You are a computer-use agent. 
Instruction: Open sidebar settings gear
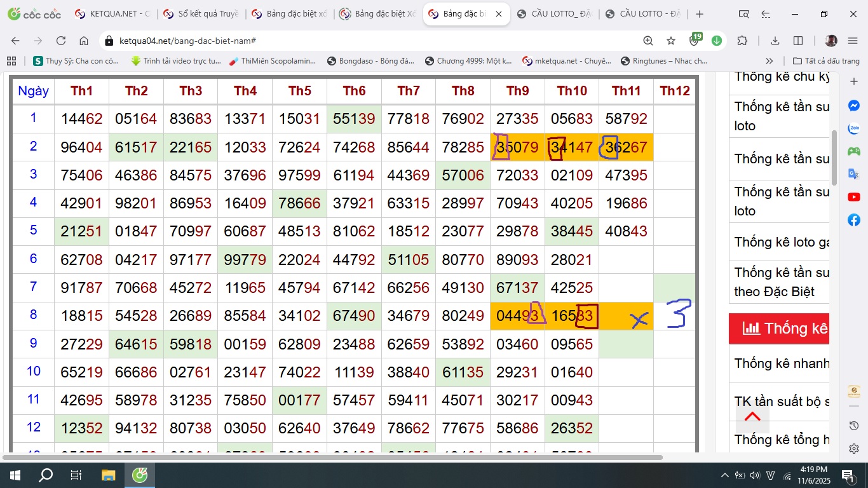tap(854, 449)
